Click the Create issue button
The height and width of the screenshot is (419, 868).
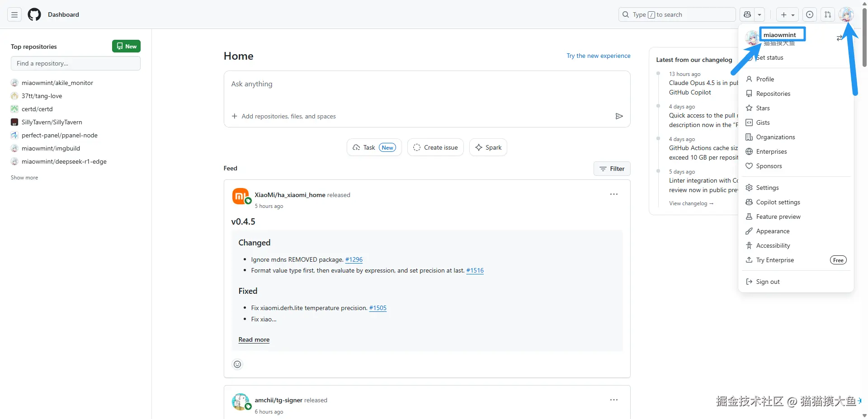pos(435,147)
